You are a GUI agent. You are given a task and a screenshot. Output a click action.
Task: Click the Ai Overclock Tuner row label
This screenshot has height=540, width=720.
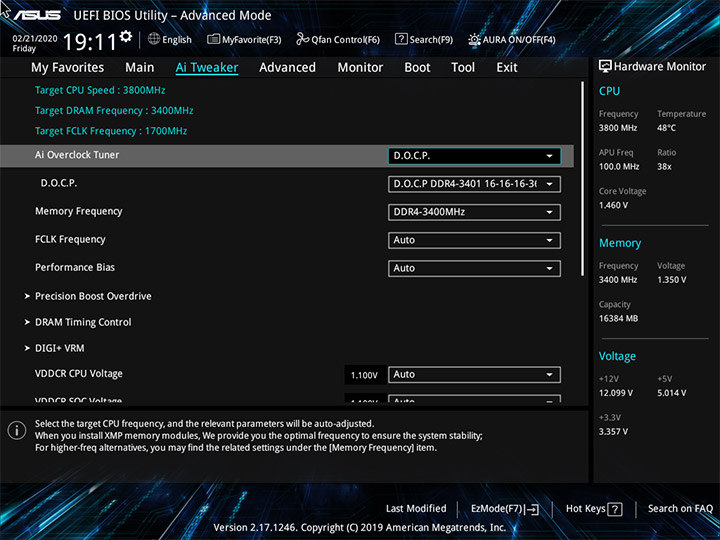(77, 155)
